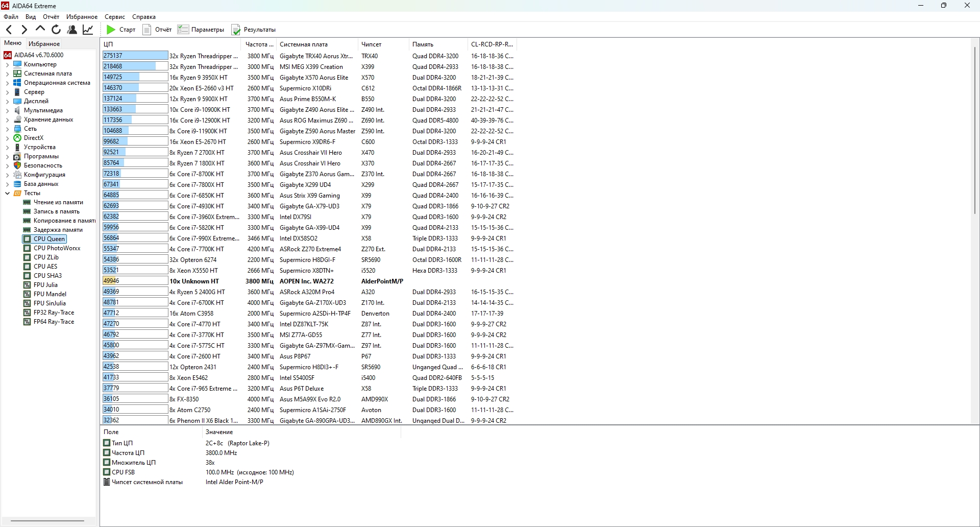
Task: Click the Чтение из памяти memory icon
Action: click(27, 202)
